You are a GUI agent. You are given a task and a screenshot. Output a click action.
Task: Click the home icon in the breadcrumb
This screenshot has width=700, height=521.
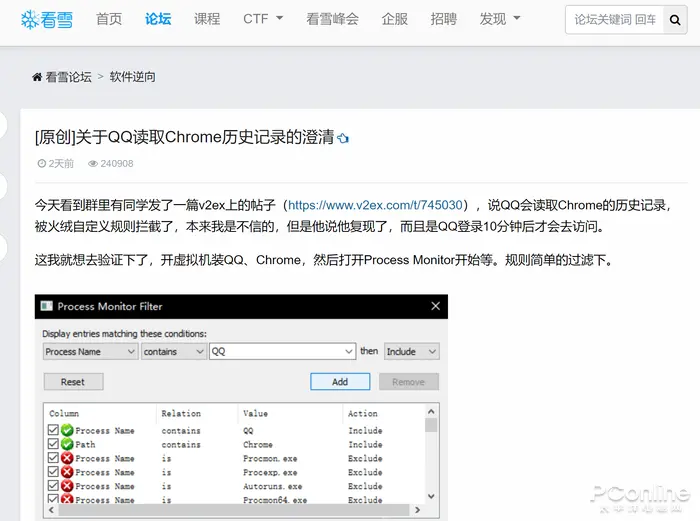pos(37,77)
